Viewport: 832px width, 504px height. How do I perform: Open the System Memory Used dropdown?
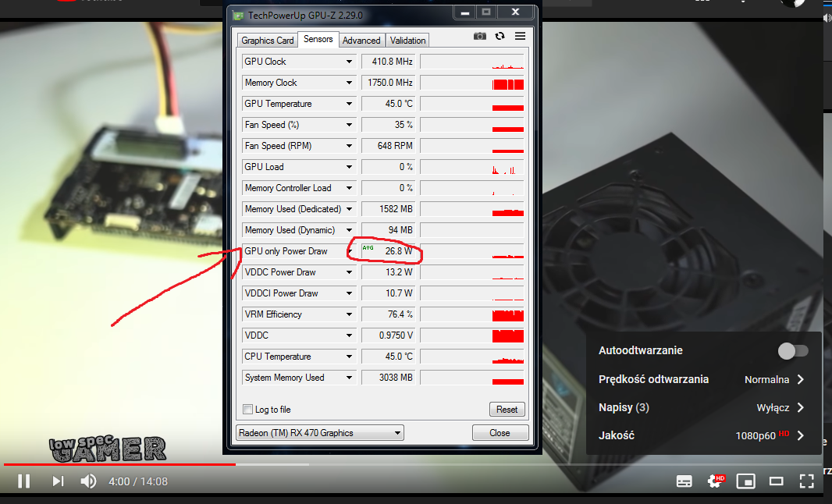coord(349,378)
